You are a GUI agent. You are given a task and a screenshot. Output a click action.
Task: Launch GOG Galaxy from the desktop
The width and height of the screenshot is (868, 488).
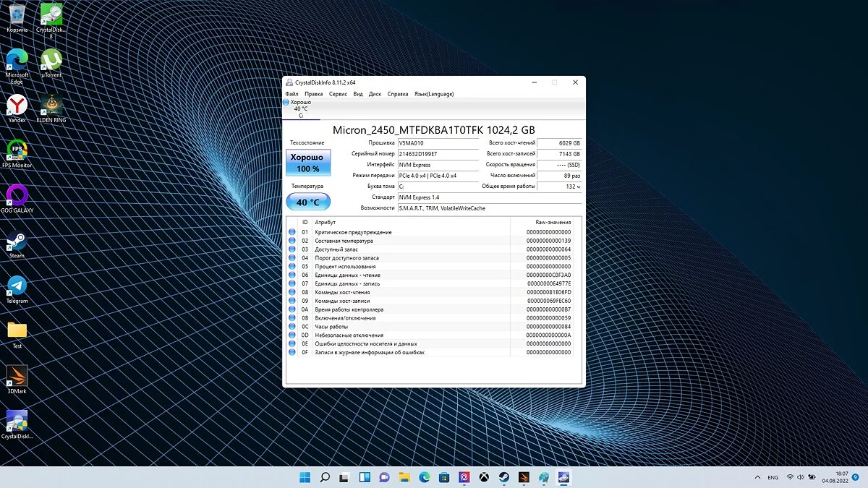coord(17,195)
